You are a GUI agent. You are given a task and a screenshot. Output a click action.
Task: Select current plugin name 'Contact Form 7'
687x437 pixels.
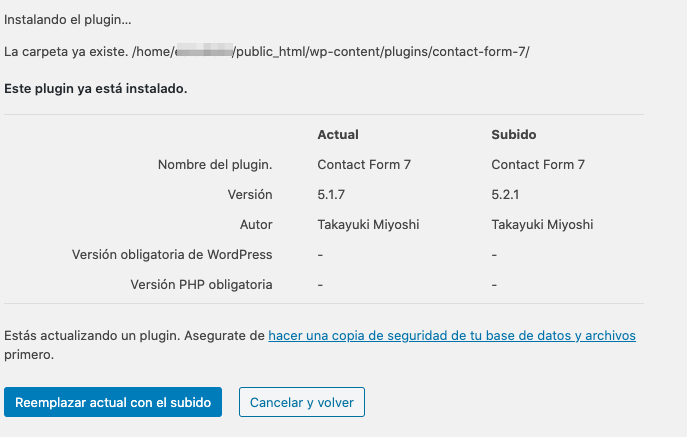(x=364, y=165)
